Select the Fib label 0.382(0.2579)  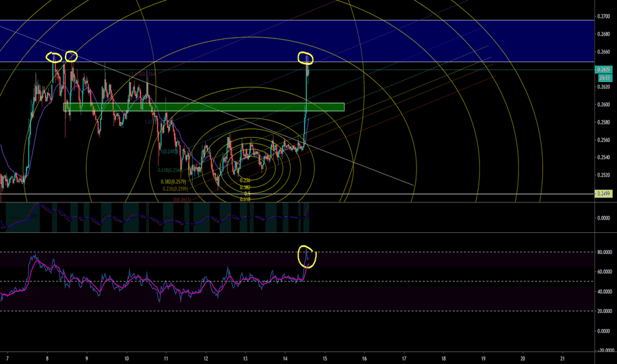[x=173, y=182]
